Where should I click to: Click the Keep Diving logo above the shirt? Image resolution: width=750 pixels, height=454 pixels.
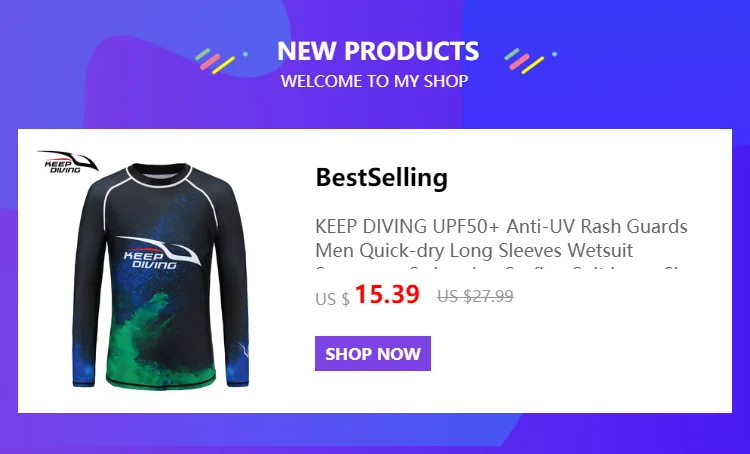pyautogui.click(x=67, y=162)
